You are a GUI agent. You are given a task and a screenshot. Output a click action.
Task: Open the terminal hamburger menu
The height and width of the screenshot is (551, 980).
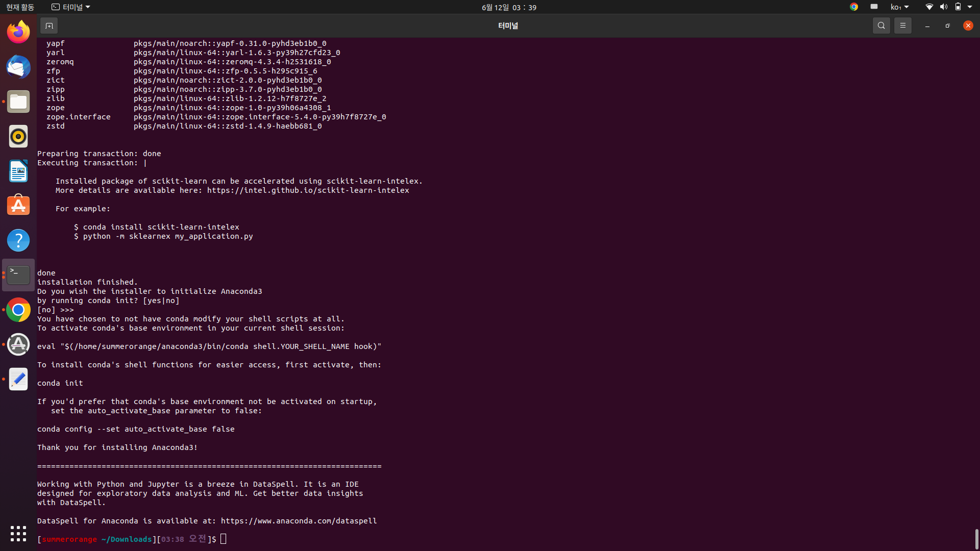point(902,26)
